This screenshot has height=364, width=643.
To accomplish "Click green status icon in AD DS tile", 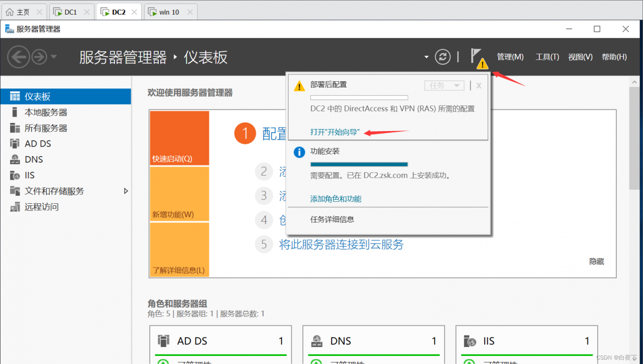I will click(x=163, y=361).
